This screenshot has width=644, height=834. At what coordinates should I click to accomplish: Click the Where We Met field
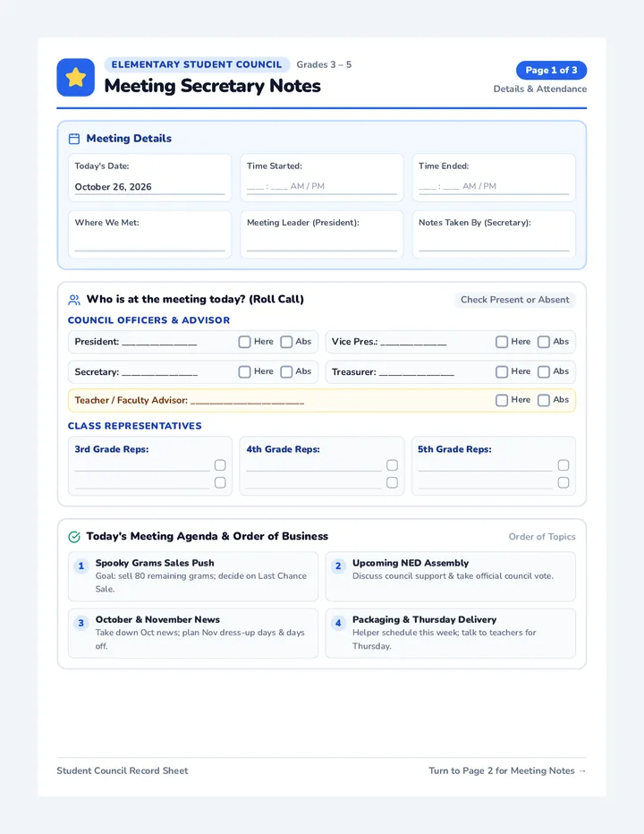(149, 234)
